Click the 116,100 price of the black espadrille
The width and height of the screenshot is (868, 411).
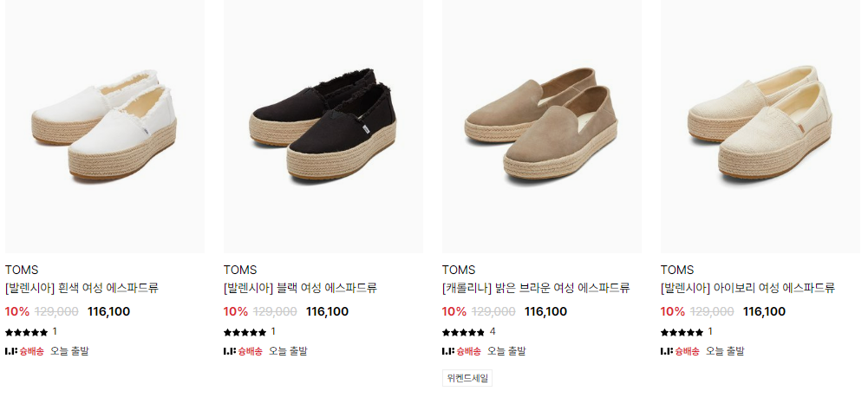click(x=327, y=311)
